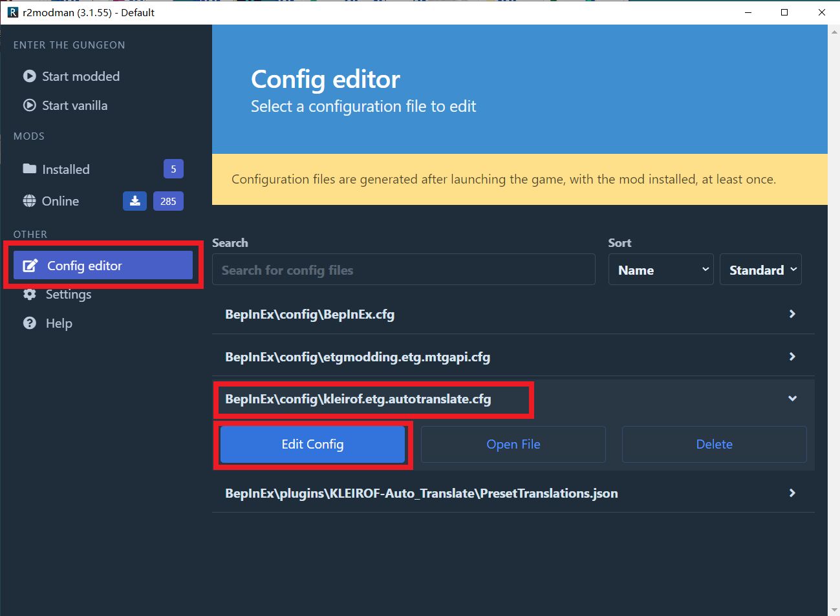Viewport: 840px width, 616px height.
Task: Open the Help page from sidebar
Action: point(59,323)
